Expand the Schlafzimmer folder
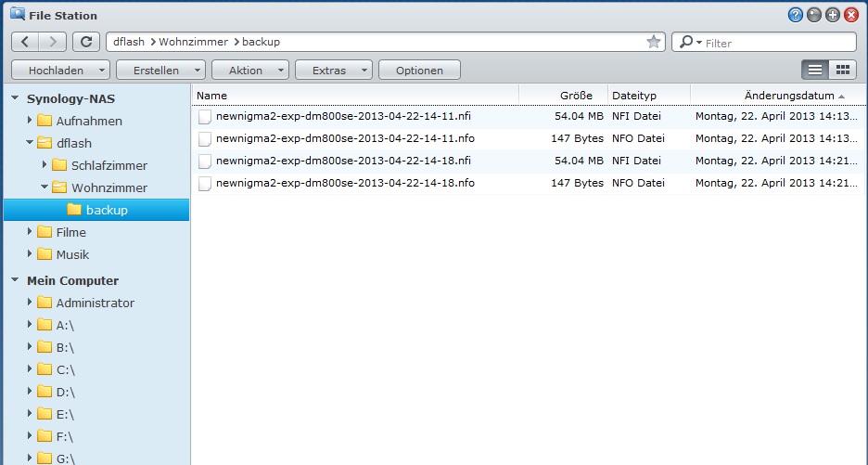This screenshot has width=868, height=465. 45,165
